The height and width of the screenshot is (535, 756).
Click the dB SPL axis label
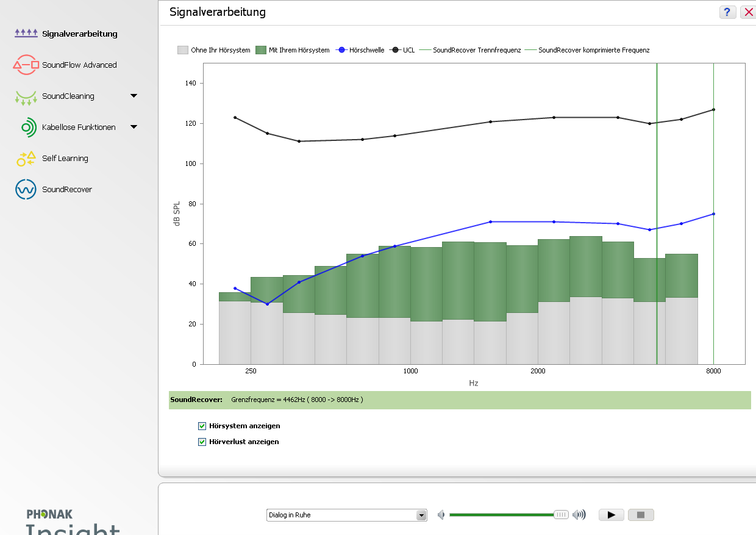[x=177, y=213]
